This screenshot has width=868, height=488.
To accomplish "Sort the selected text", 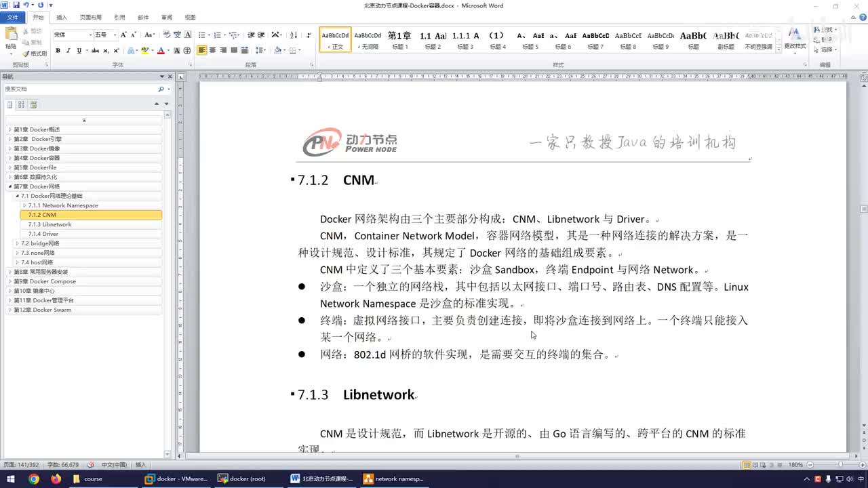I will (294, 35).
